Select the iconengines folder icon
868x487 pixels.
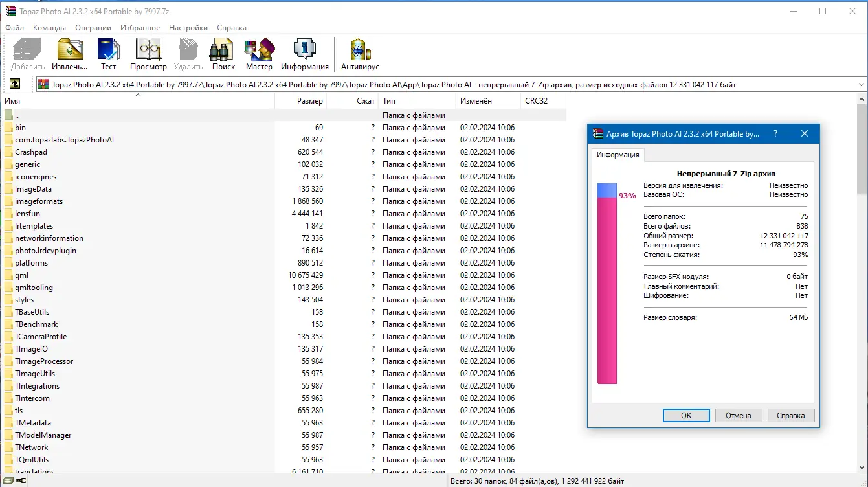point(8,177)
